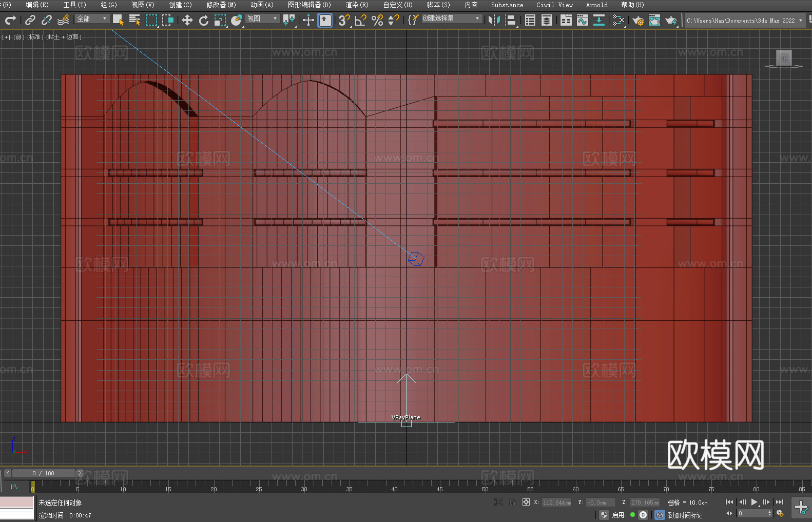
Task: Open the project path dropdown
Action: click(x=744, y=21)
